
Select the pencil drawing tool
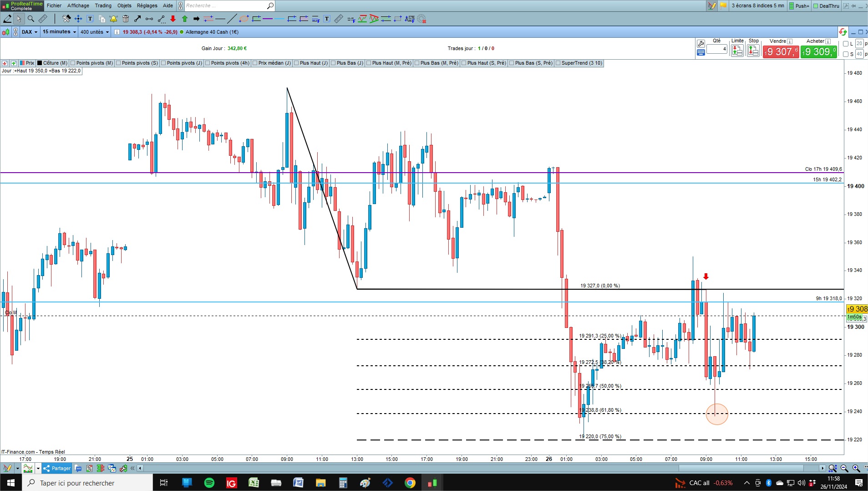point(7,19)
